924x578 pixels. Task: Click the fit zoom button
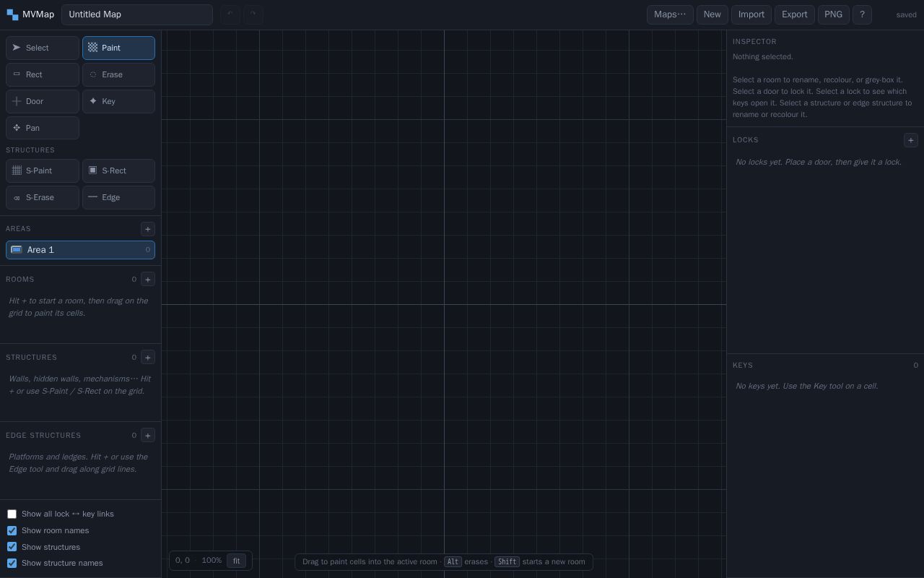coord(236,561)
